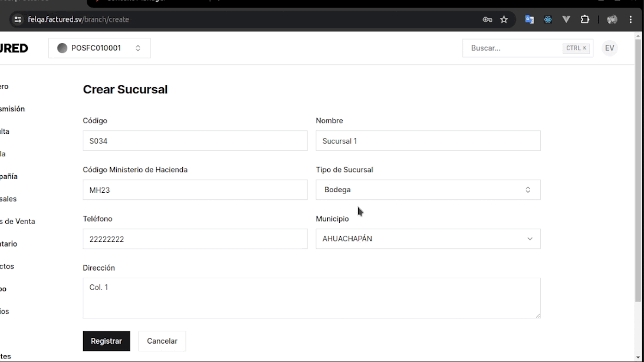
Task: Expand the Municipio AHUACHAPÁN dropdown
Action: (428, 239)
